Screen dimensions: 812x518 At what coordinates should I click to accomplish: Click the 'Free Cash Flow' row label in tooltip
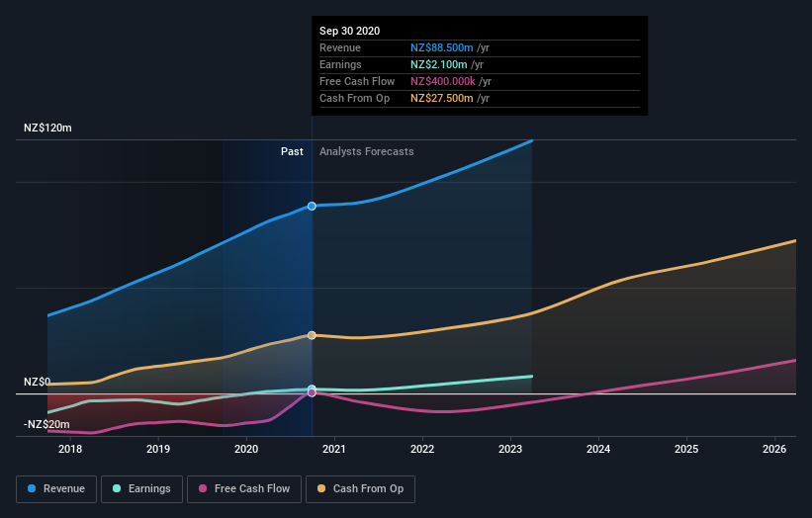tap(357, 81)
